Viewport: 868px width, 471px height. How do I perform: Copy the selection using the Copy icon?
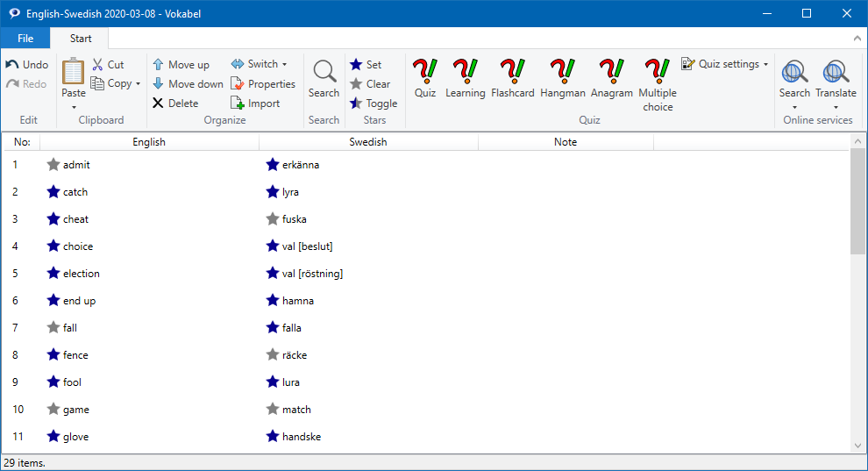pos(97,83)
